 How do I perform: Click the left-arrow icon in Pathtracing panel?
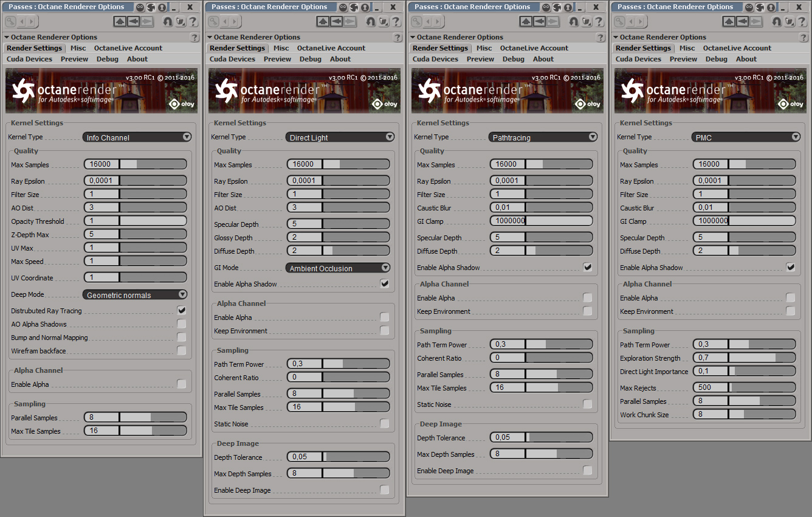(539, 21)
